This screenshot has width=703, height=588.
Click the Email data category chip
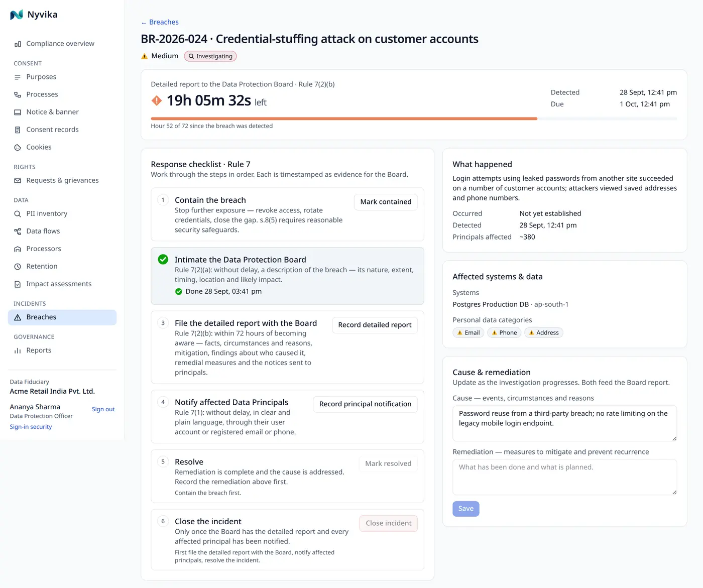point(468,333)
